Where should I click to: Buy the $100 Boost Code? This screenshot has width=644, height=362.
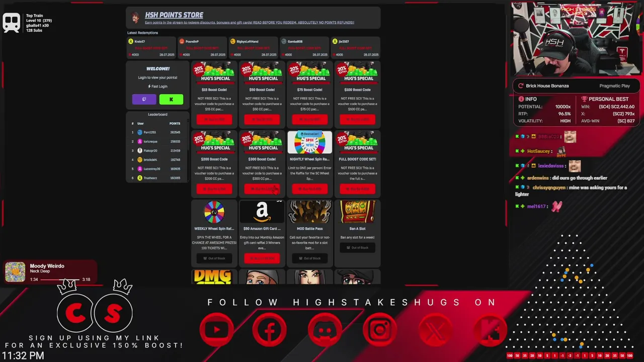[357, 119]
